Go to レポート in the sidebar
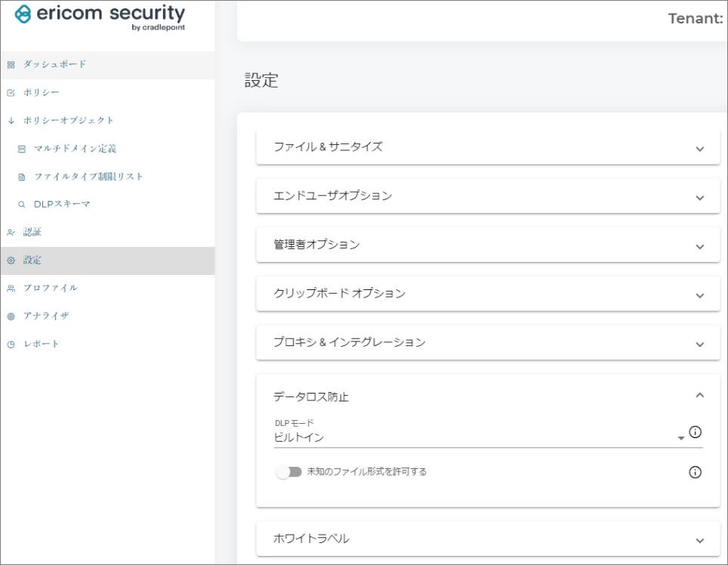Viewport: 728px width, 565px height. [41, 344]
